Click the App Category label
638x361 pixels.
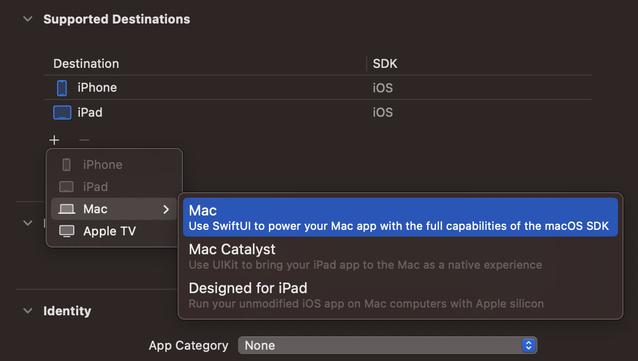(x=188, y=346)
